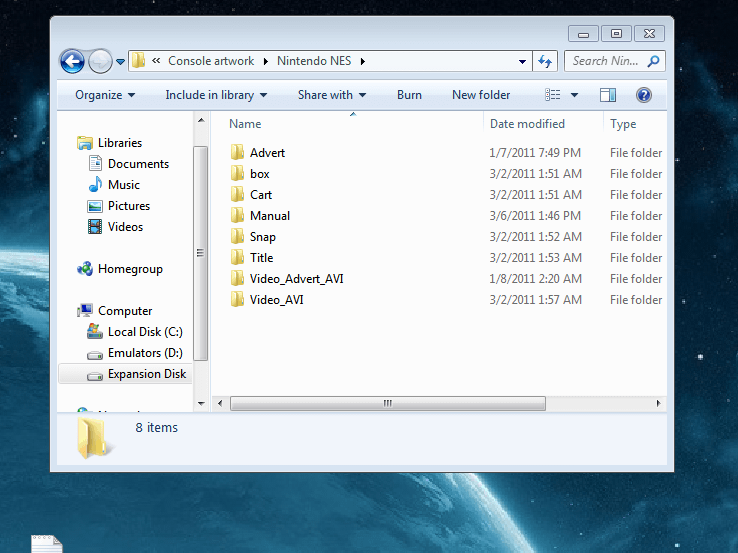
Task: Open the Help question mark icon
Action: tap(644, 95)
